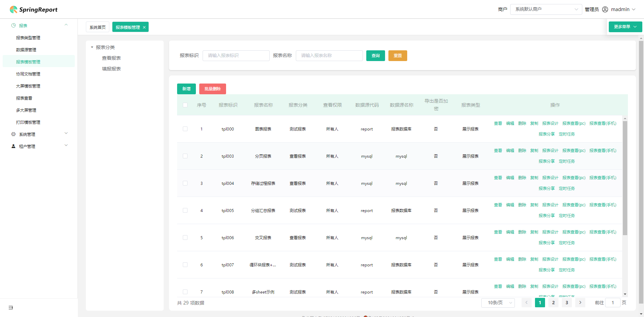
Task: Click the table's vertical scrollbar thumb
Action: pyautogui.click(x=625, y=178)
